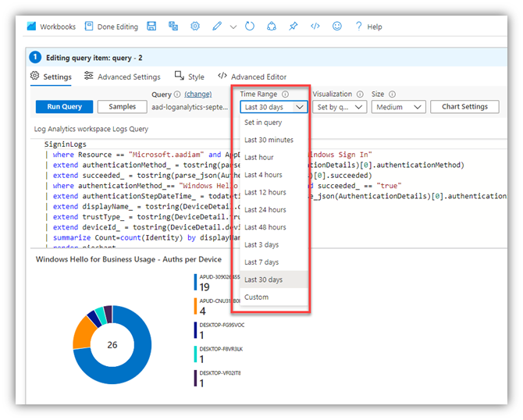Pin the workbook with the pushpin icon
523x420 pixels.
294,26
